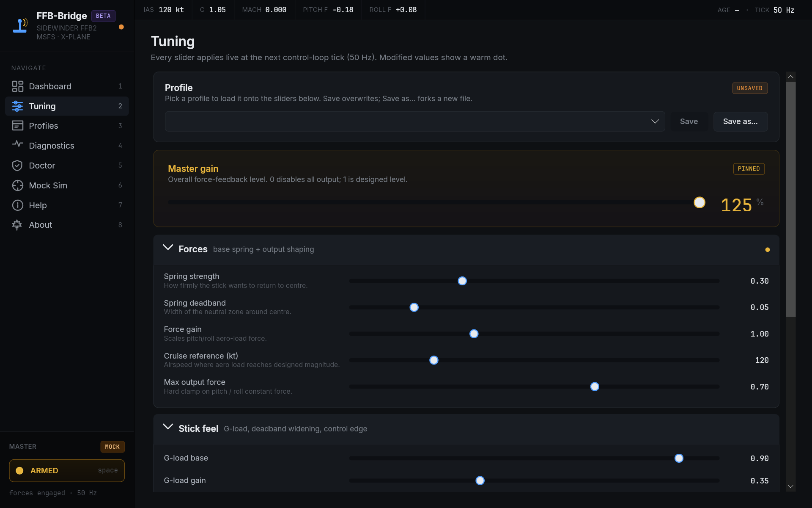Navigate to Diagnostics in the sidebar
812x508 pixels.
pos(52,146)
